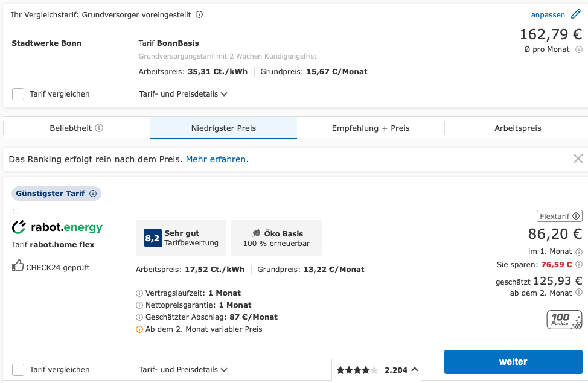Click the 8,2 Sehr gut Tarifbewertung badge
This screenshot has height=383, width=588.
point(181,238)
